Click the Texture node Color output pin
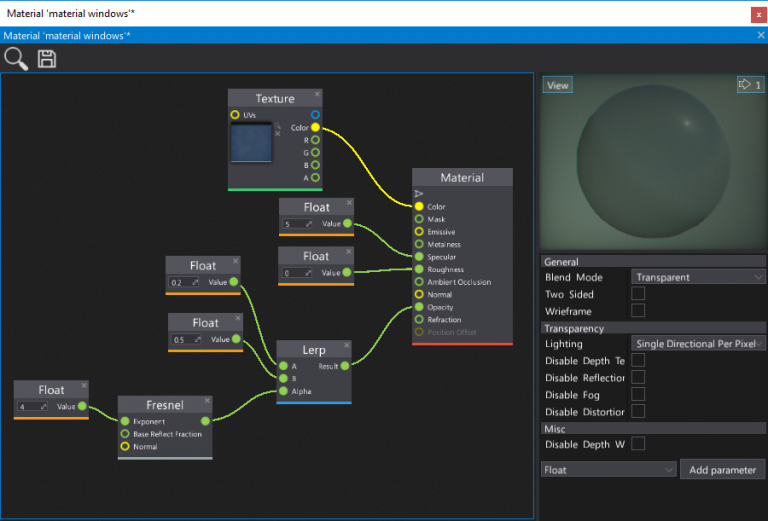This screenshot has width=768, height=521. click(315, 128)
